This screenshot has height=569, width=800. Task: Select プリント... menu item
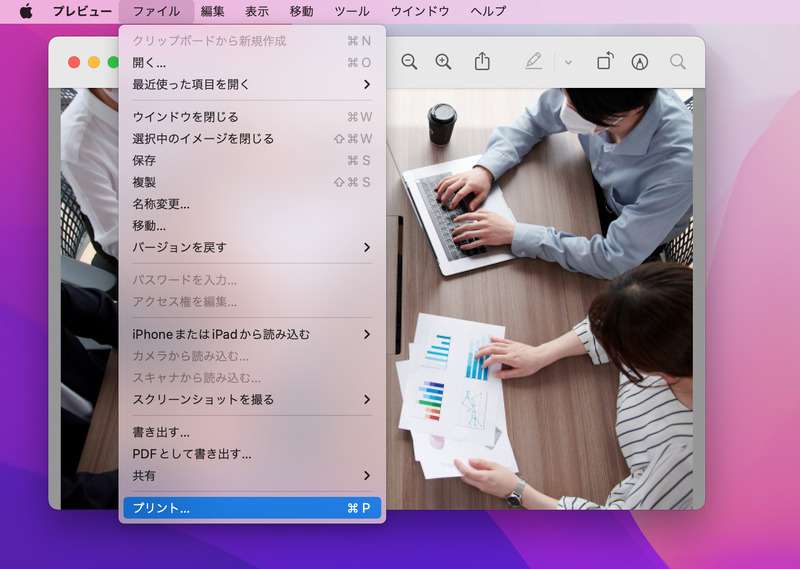pyautogui.click(x=252, y=508)
